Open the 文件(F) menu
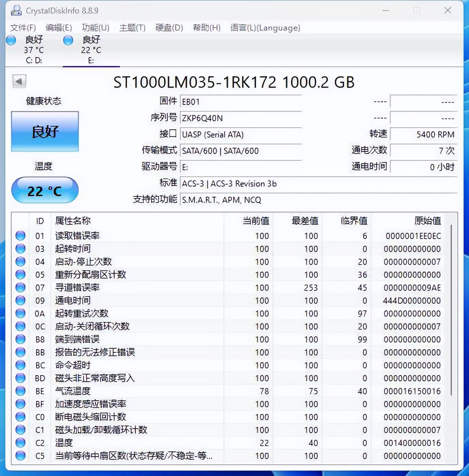 (23, 28)
